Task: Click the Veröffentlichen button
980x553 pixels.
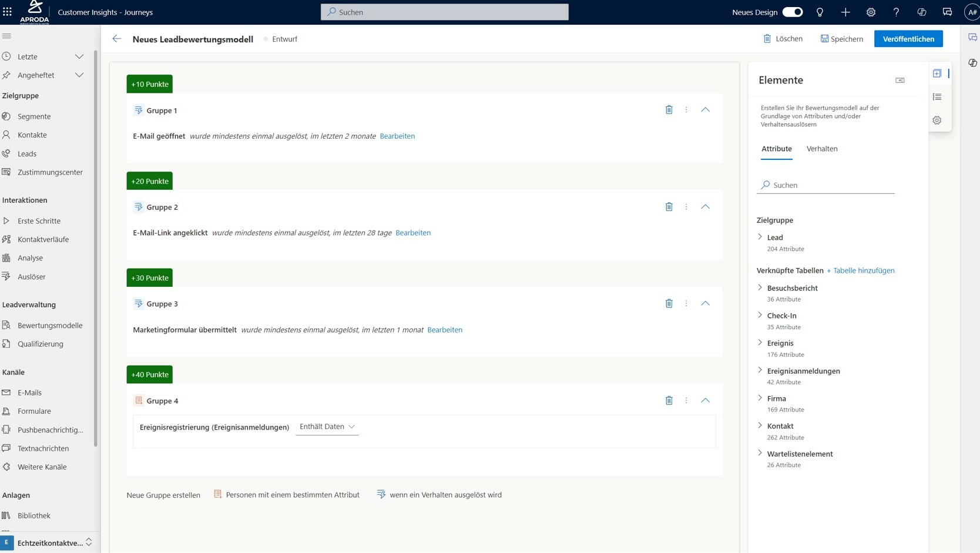Action: (x=908, y=39)
